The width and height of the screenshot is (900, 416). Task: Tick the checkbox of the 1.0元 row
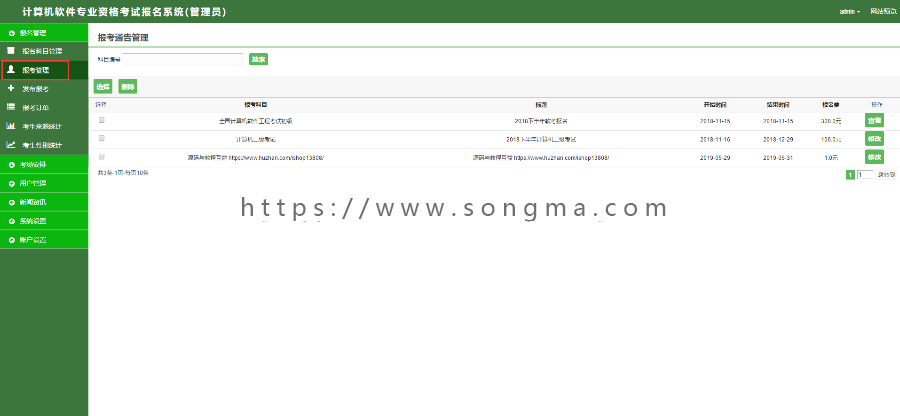pyautogui.click(x=102, y=157)
